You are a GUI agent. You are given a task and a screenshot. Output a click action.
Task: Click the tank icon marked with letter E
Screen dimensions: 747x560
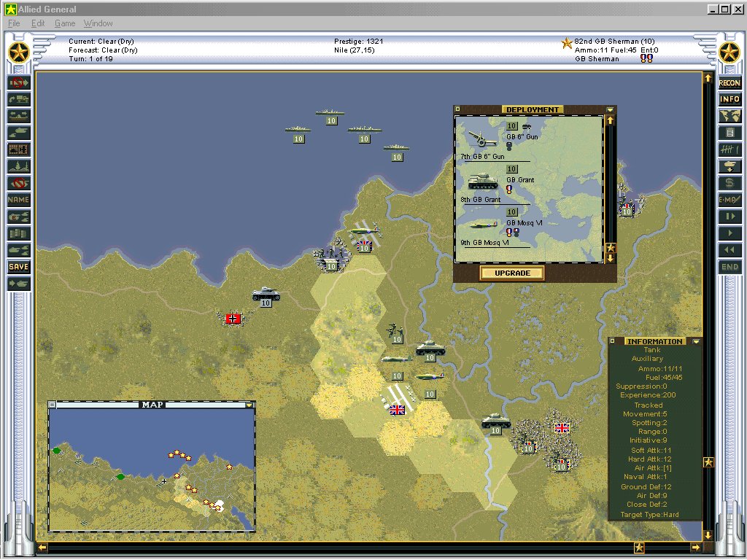pos(18,217)
